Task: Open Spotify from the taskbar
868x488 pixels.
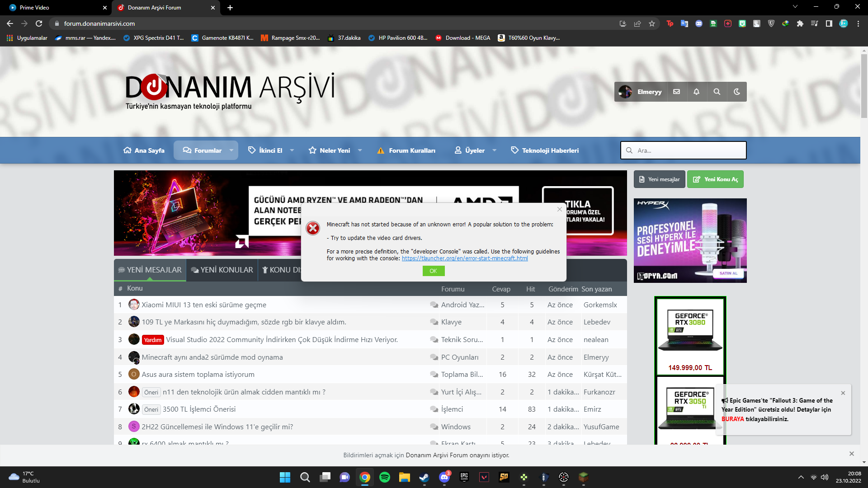Action: coord(385,477)
